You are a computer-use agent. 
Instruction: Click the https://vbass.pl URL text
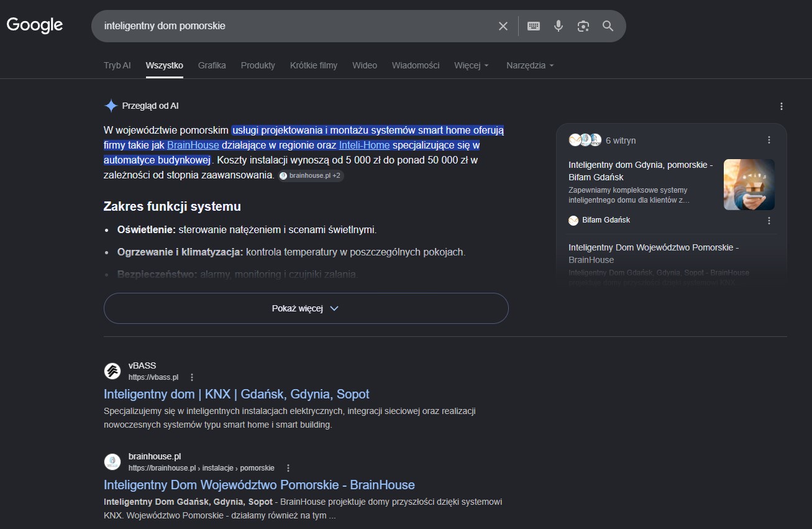click(153, 377)
